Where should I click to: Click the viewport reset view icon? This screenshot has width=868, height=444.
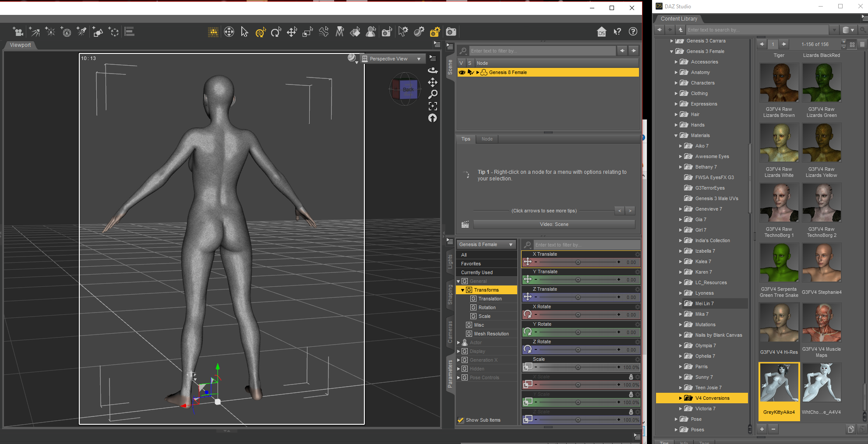pyautogui.click(x=433, y=118)
